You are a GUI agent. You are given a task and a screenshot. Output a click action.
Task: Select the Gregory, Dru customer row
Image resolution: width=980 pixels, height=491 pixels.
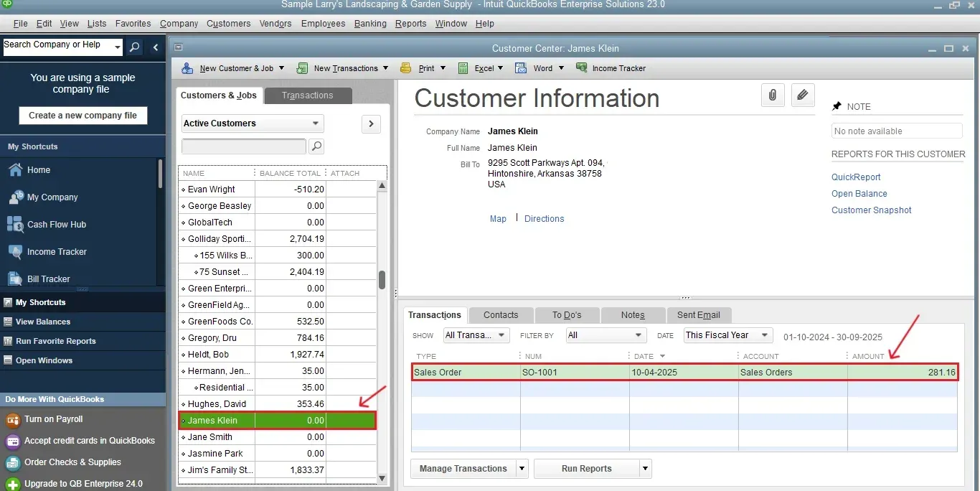click(x=278, y=338)
